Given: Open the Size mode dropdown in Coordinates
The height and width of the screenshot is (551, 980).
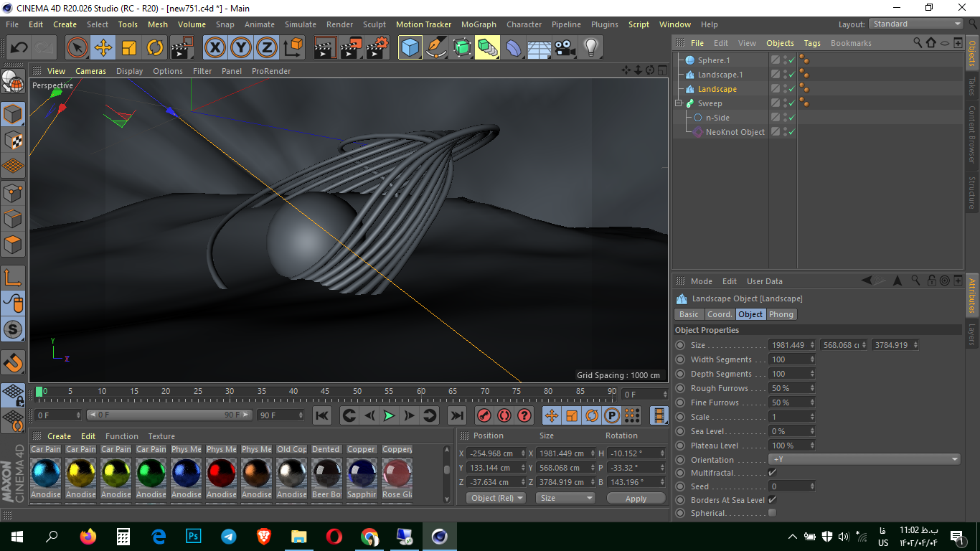Looking at the screenshot, I should pos(566,498).
